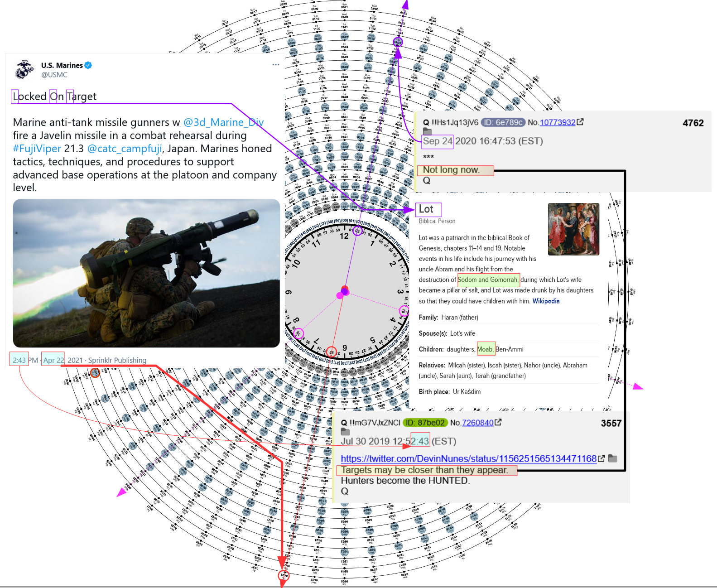Click the green ID: 87be02 badge
Screen dimensions: 717x588
pyautogui.click(x=425, y=423)
